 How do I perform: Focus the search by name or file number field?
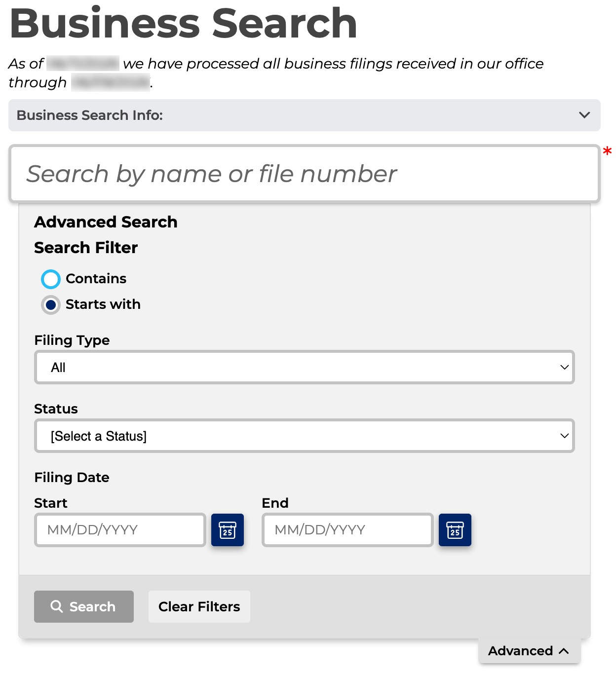coord(305,174)
